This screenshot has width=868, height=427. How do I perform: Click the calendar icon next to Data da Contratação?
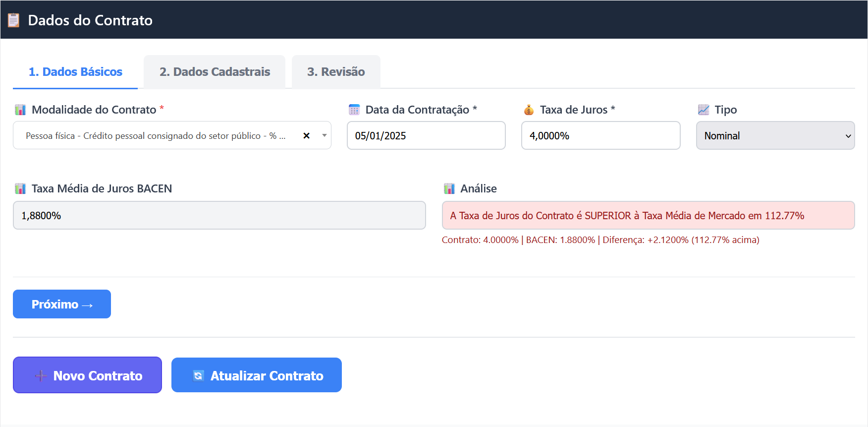click(x=354, y=110)
